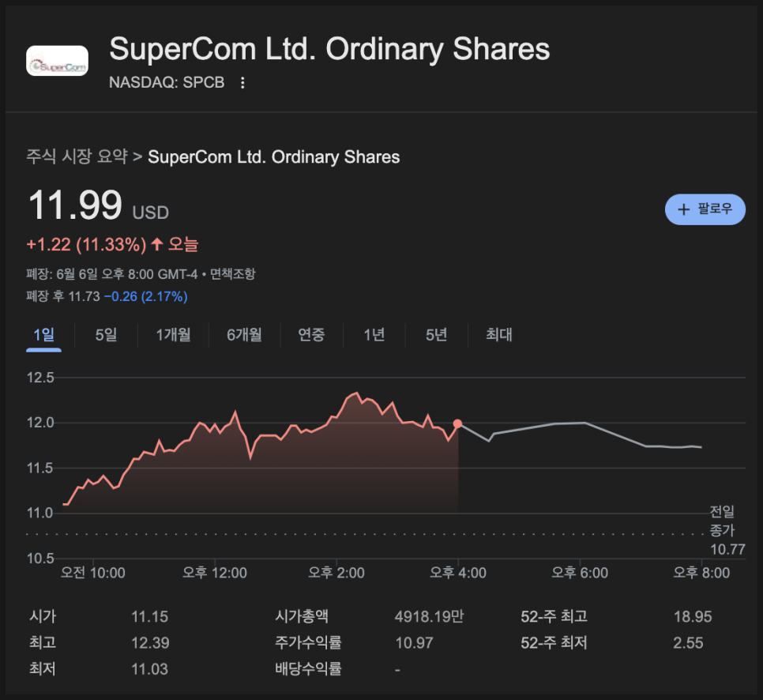Click the 52-주 최고 value 18.95
The width and height of the screenshot is (763, 700).
coord(693,617)
